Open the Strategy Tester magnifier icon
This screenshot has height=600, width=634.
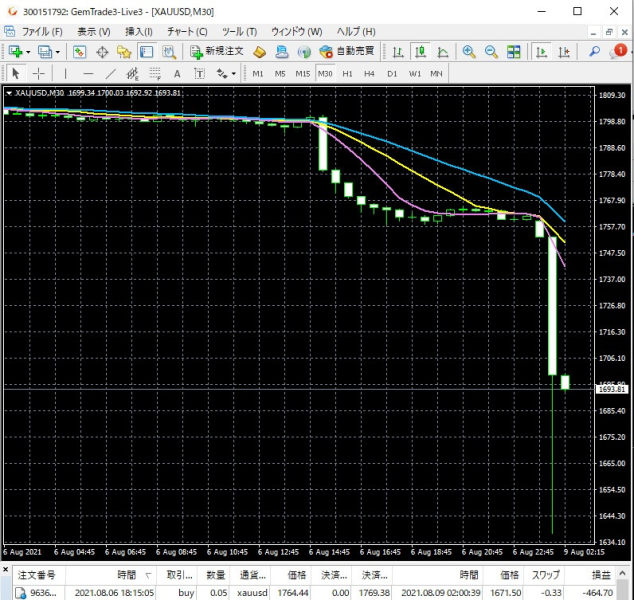169,52
